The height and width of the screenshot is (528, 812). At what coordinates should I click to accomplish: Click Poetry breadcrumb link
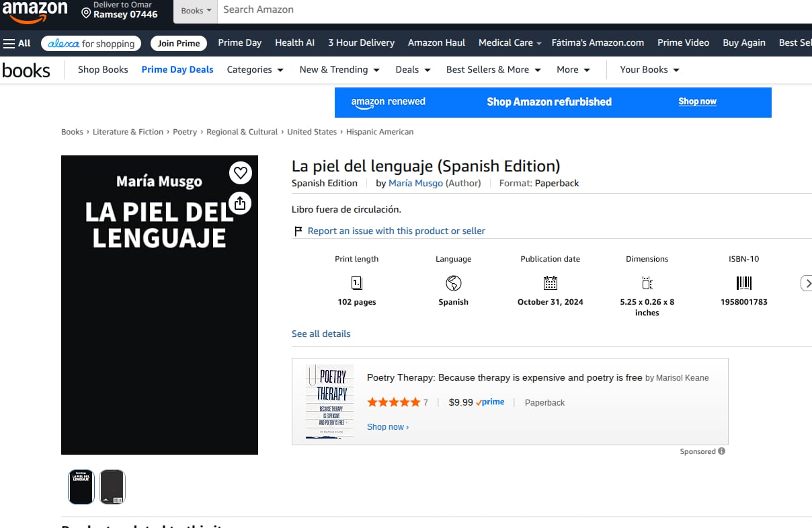click(x=185, y=132)
